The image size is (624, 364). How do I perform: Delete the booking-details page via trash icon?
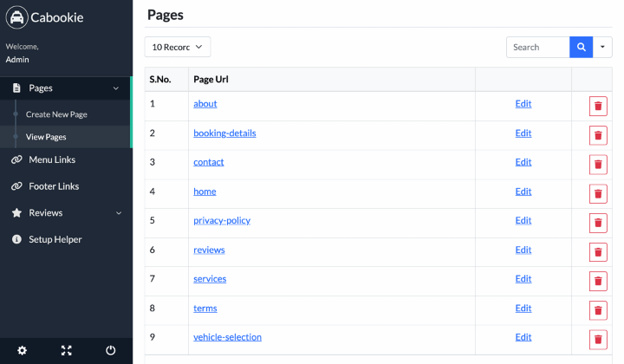[598, 136]
